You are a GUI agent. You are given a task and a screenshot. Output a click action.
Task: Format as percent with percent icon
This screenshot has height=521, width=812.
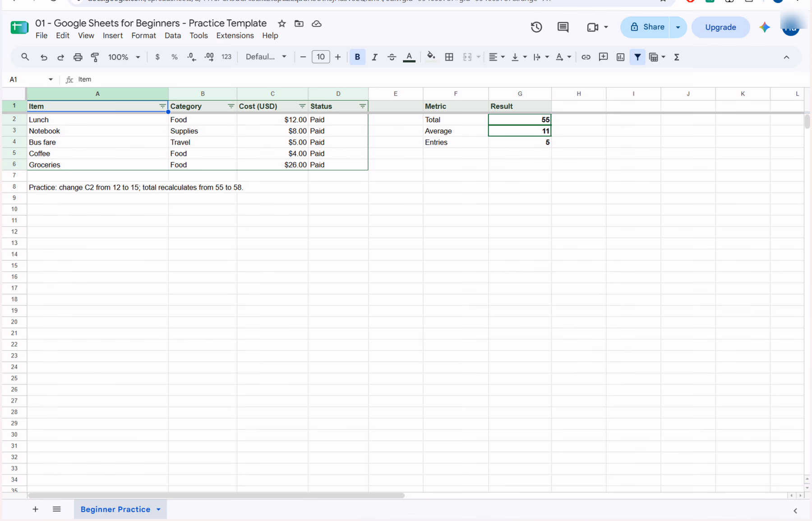pyautogui.click(x=174, y=57)
